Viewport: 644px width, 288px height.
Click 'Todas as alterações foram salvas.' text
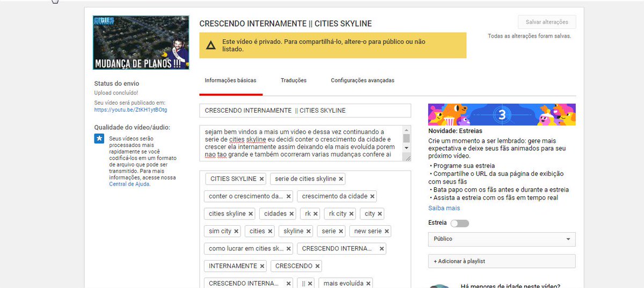530,36
